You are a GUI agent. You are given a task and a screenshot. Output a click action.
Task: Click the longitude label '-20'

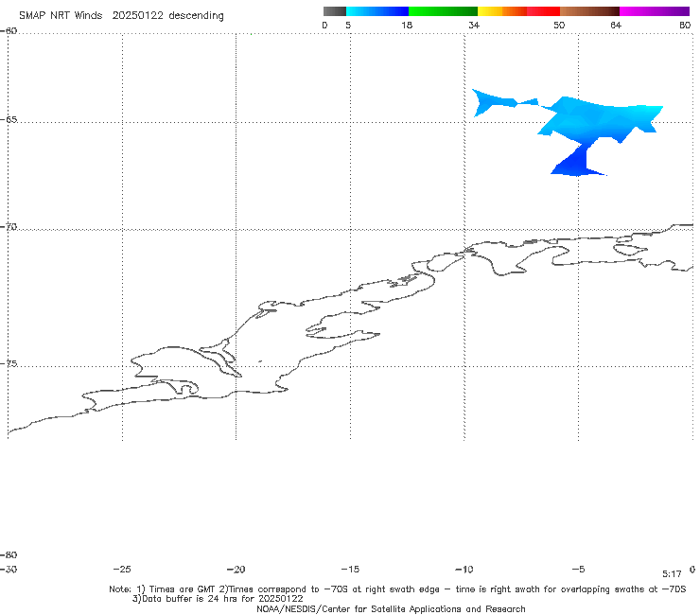[236, 570]
